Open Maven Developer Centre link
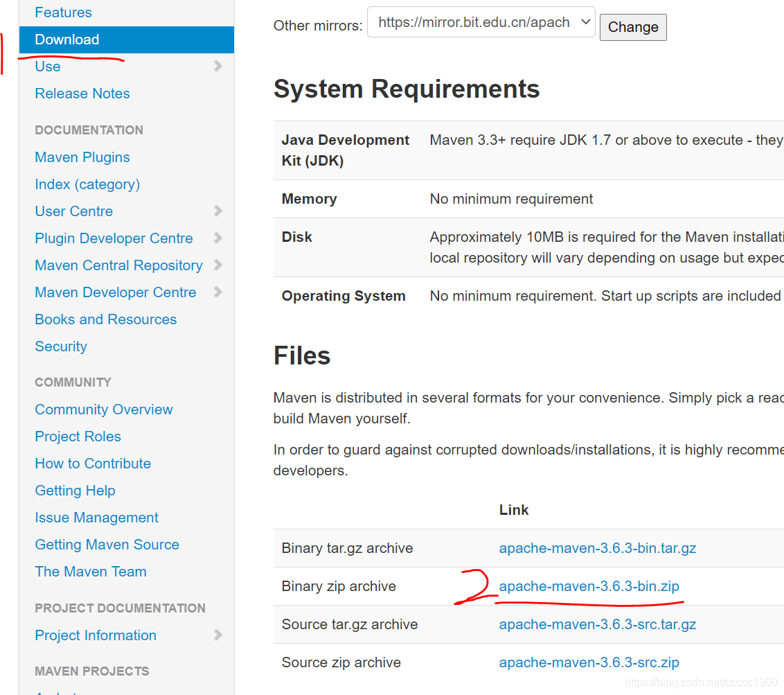Screen dimensions: 784x695 (115, 292)
